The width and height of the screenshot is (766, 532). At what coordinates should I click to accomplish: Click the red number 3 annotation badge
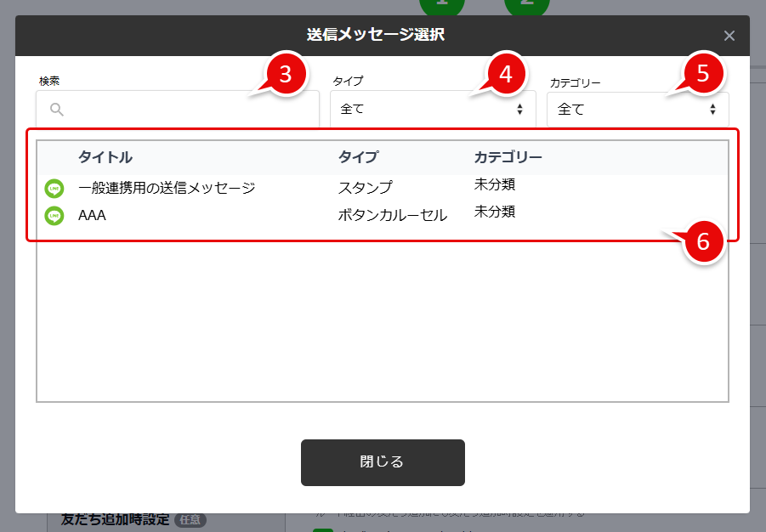(x=286, y=74)
